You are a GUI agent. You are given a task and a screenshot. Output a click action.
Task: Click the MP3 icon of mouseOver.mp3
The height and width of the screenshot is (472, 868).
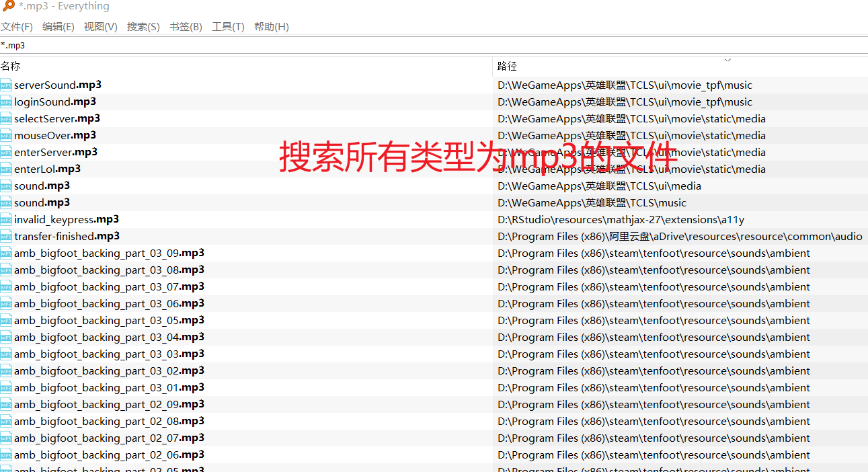pyautogui.click(x=6, y=135)
